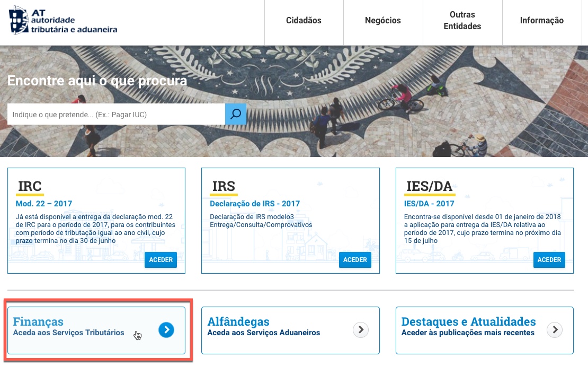Focus the 'Indique o que pretende' search field
Viewport: 588px width, 366px height.
[116, 114]
